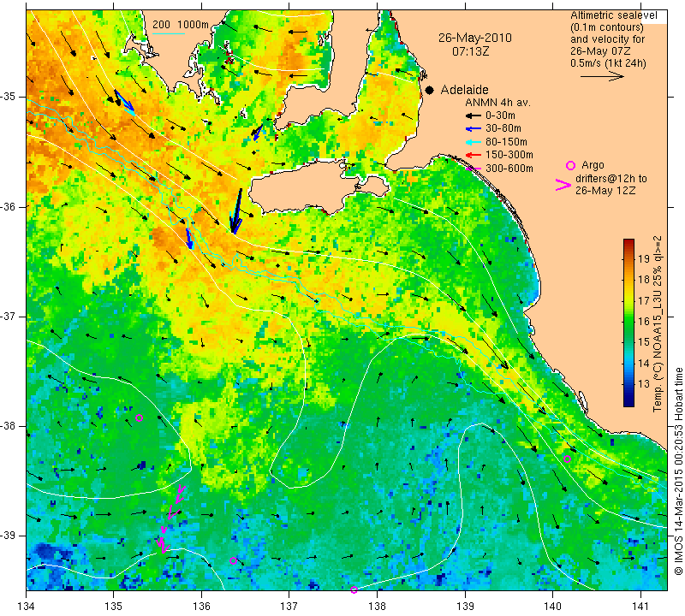Click the Argo float circle near 135.3, -38
The image size is (685, 616).
point(139,418)
